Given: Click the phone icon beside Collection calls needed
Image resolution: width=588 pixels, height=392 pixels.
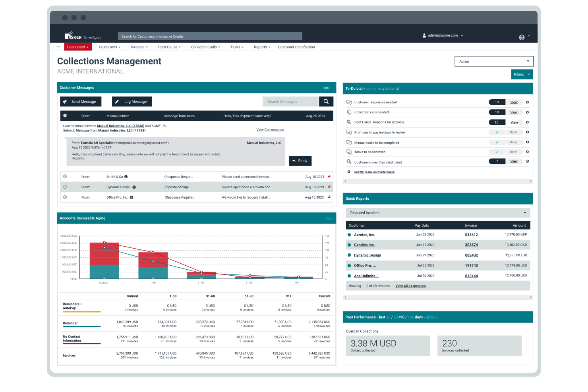Looking at the screenshot, I should [349, 112].
